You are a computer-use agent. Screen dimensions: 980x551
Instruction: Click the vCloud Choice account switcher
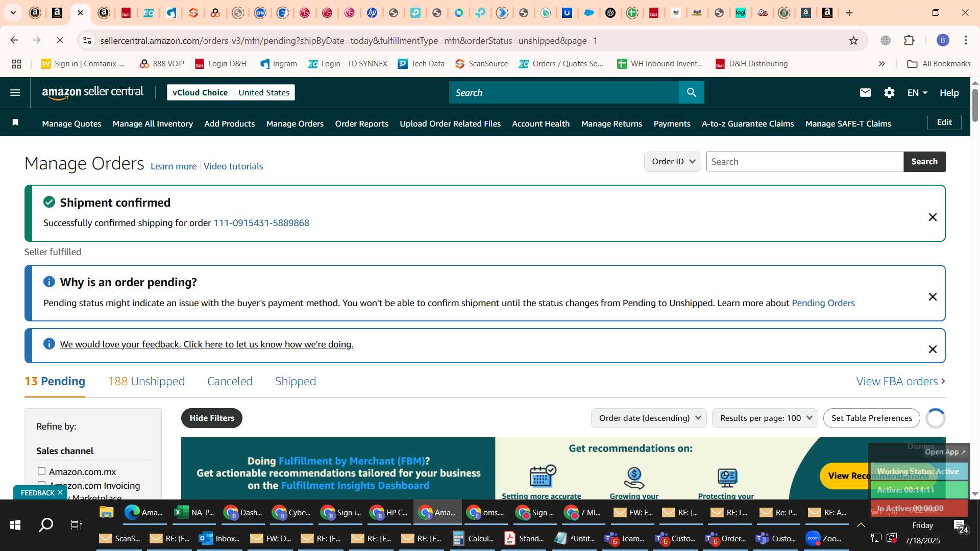click(x=231, y=92)
